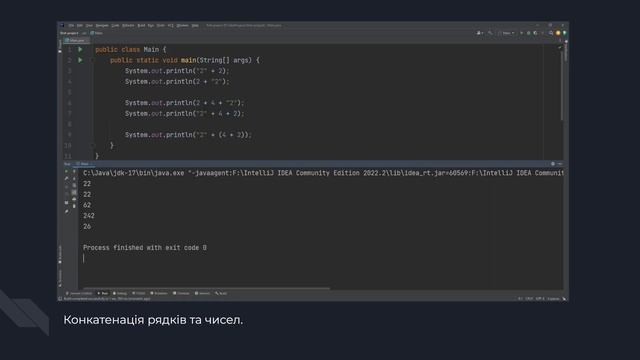Click the console output line '242'
Image resolution: width=640 pixels, height=360 pixels.
89,216
